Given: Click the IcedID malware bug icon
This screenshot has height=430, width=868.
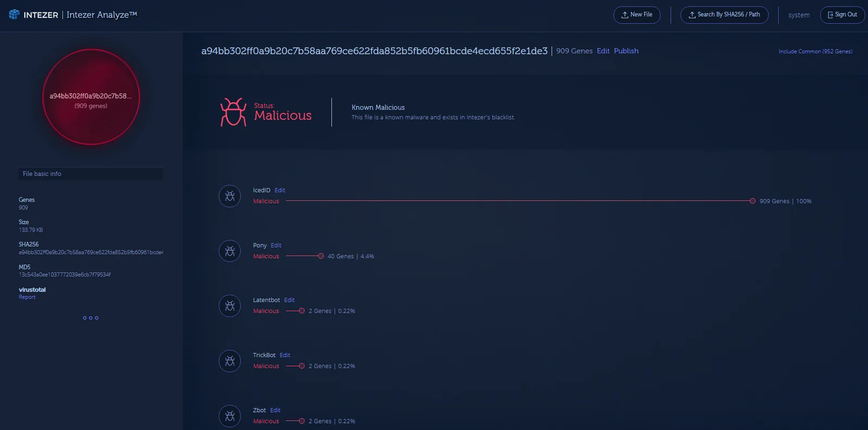Looking at the screenshot, I should click(x=230, y=196).
